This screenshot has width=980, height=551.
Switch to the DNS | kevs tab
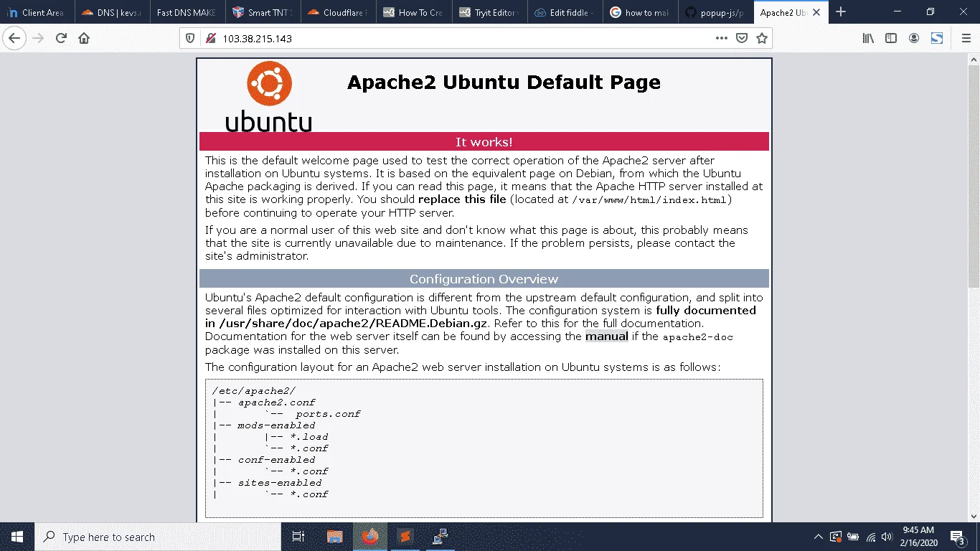[x=113, y=12]
